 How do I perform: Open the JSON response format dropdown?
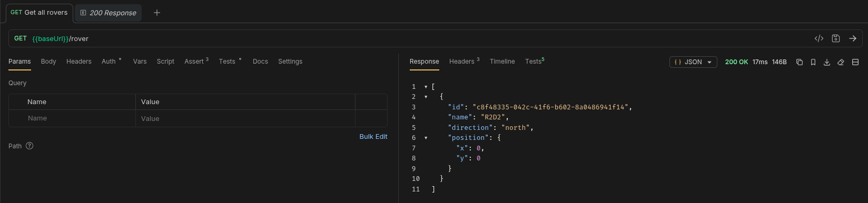693,62
